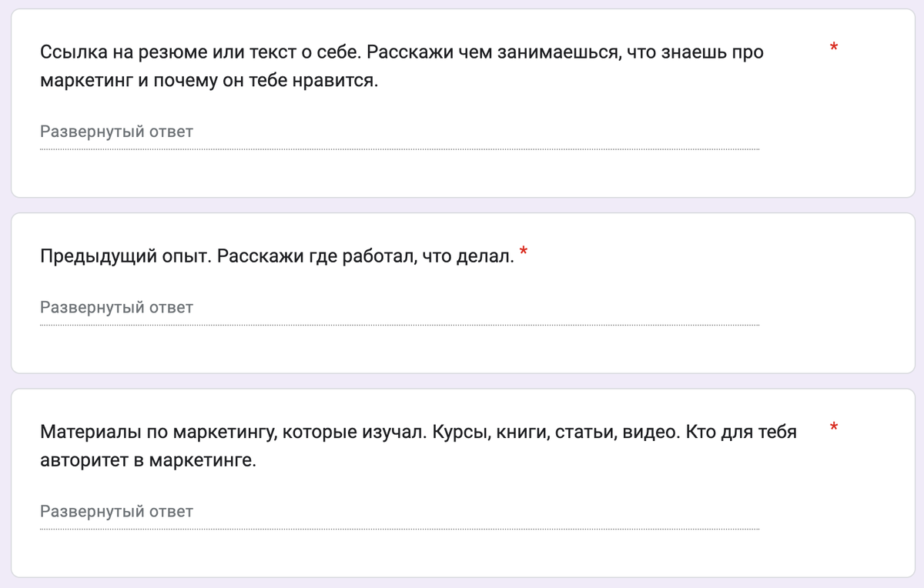
Task: Select the 'Развернутый ответ' placeholder in the first card
Action: [117, 132]
